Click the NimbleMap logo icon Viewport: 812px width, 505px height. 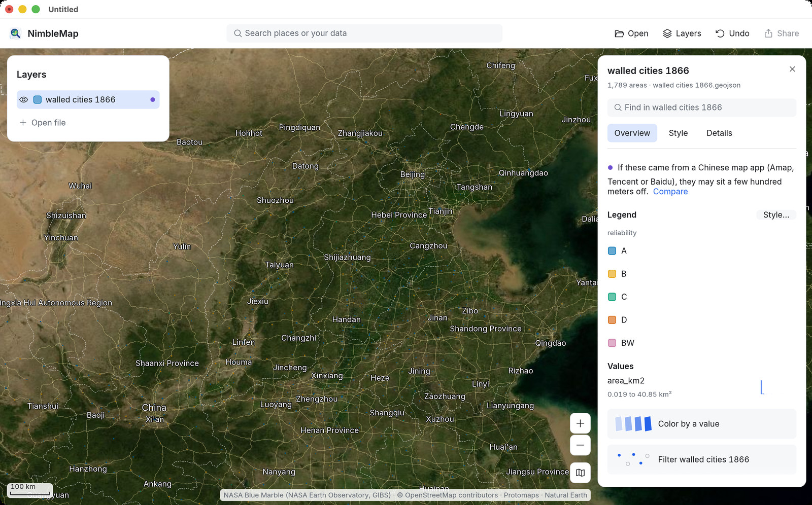15,33
